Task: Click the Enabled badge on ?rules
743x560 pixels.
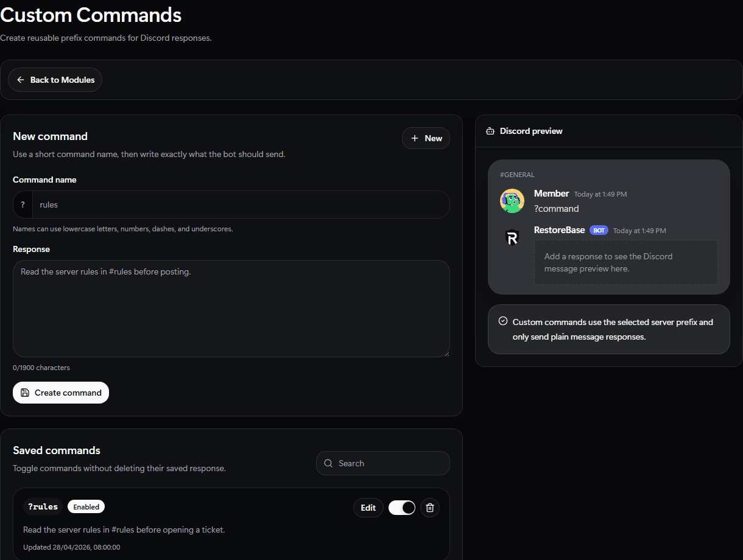Action: [86, 506]
